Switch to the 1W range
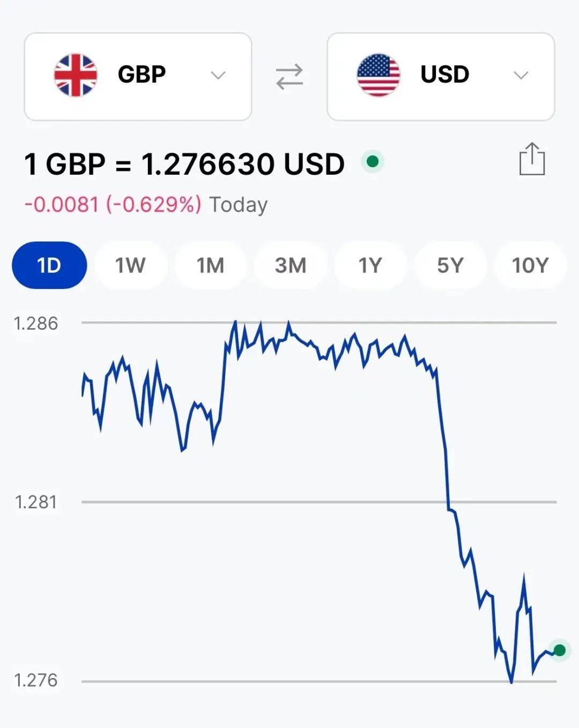This screenshot has height=728, width=579. tap(130, 265)
